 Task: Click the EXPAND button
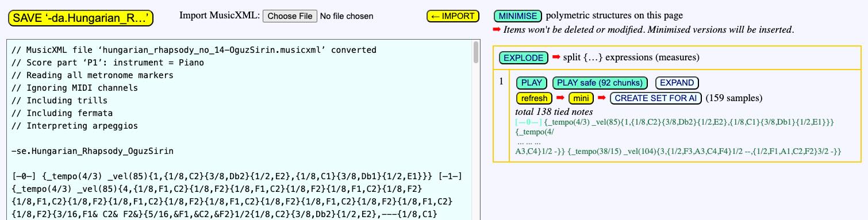(x=678, y=83)
